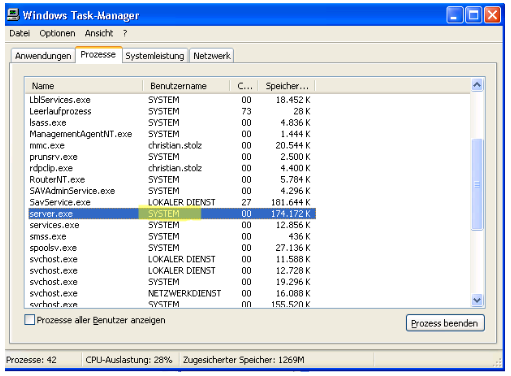Sort processes by Name column header
This screenshot has width=511, height=376.
pos(84,86)
